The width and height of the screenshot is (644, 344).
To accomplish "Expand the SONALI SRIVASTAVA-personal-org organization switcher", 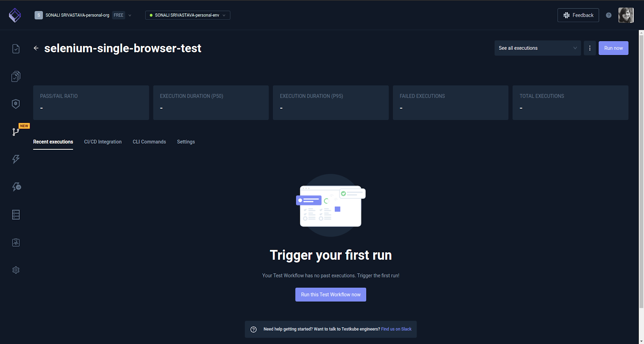I will tap(83, 15).
